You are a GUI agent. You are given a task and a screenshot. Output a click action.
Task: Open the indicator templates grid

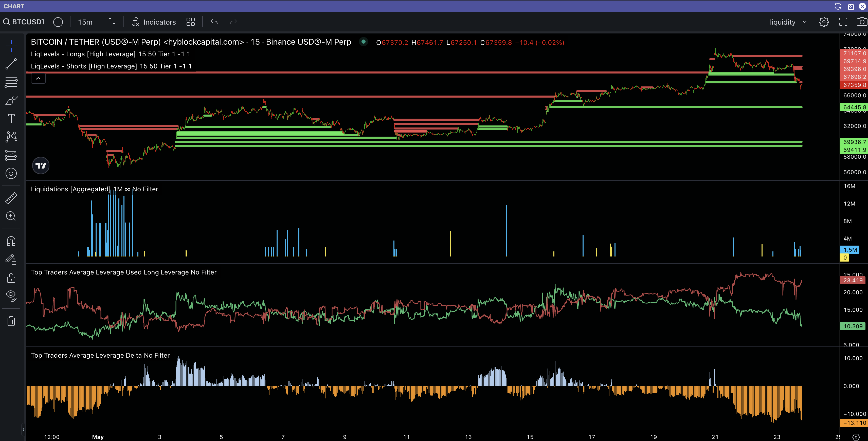pos(190,22)
